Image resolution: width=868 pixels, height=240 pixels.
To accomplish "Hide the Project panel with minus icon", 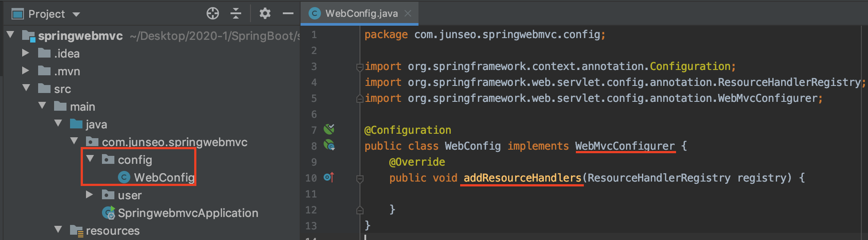I will (288, 14).
